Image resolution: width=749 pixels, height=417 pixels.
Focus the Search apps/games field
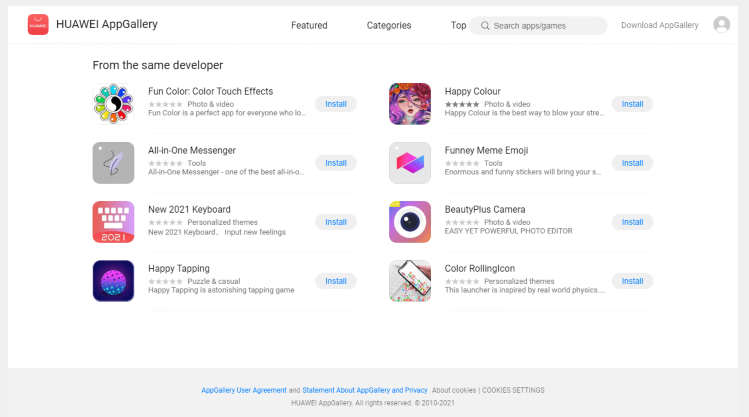point(538,26)
